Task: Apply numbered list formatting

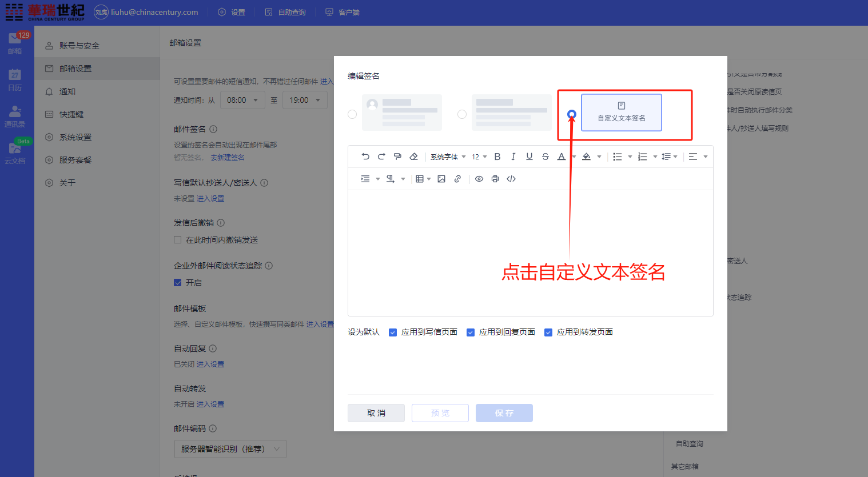Action: pos(643,157)
